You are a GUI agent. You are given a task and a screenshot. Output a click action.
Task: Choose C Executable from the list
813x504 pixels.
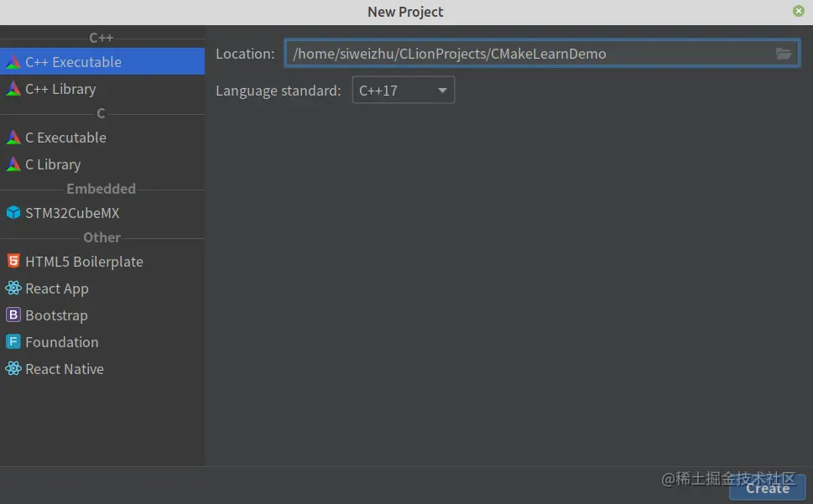pos(102,138)
